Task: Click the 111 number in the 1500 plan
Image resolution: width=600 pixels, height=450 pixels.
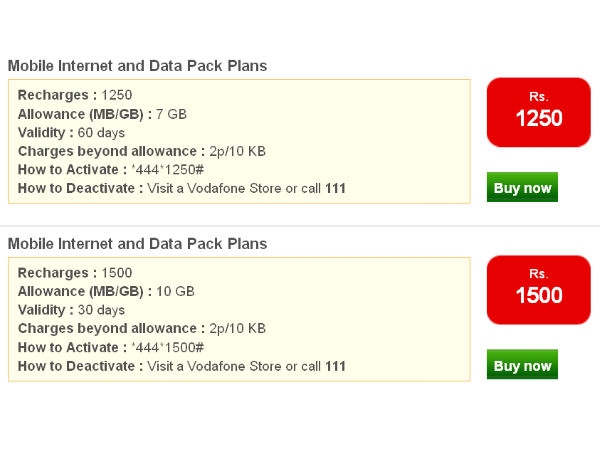Action: coord(335,366)
